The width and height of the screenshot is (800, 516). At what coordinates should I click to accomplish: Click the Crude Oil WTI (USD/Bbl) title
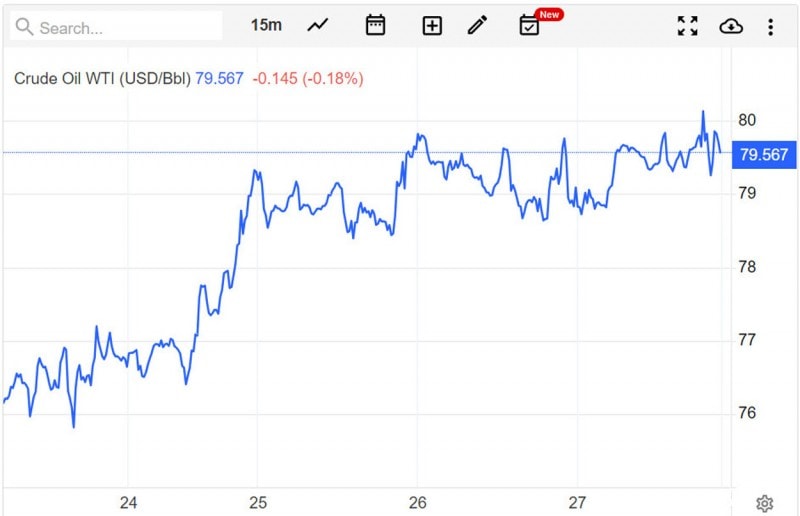click(102, 79)
